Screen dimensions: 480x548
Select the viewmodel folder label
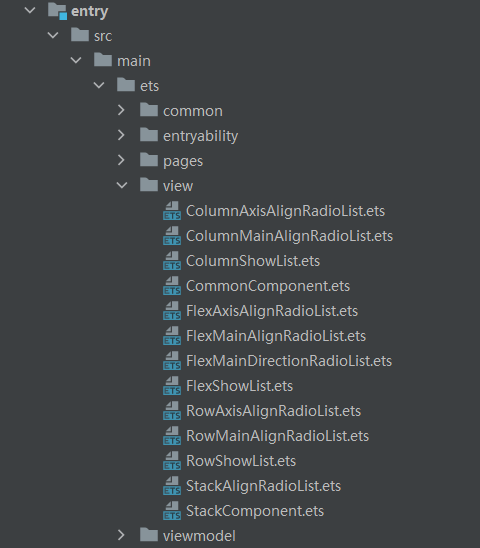pyautogui.click(x=199, y=536)
